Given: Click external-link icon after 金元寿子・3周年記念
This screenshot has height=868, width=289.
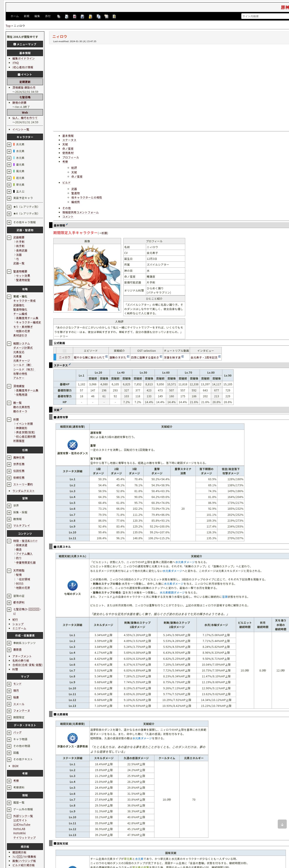Looking at the screenshot, I should click(219, 356).
